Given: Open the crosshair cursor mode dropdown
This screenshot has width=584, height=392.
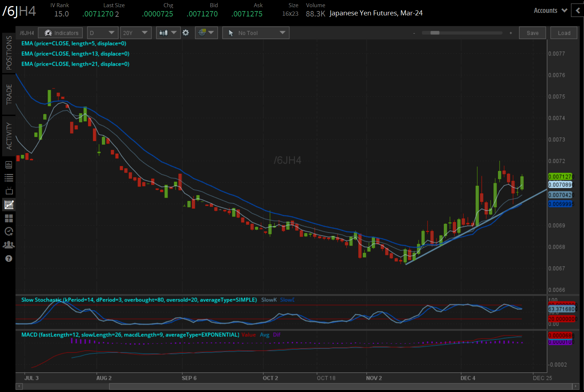Looking at the screenshot, I should pos(206,33).
